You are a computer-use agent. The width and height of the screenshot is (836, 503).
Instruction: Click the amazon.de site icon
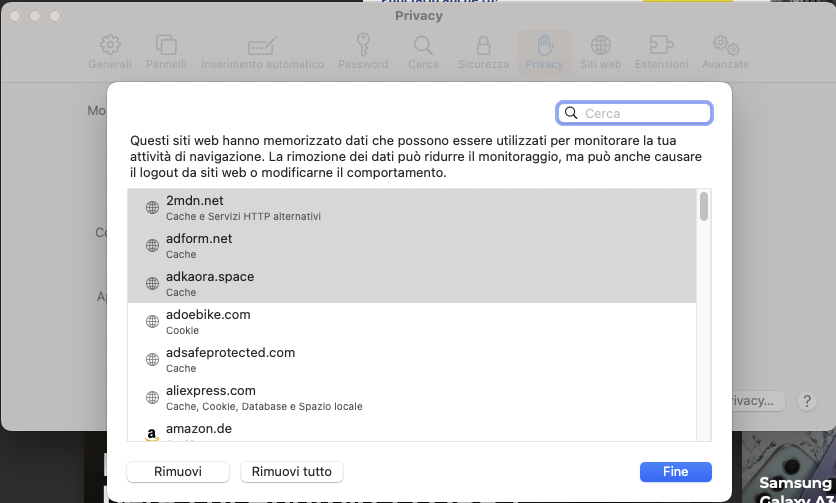(152, 433)
